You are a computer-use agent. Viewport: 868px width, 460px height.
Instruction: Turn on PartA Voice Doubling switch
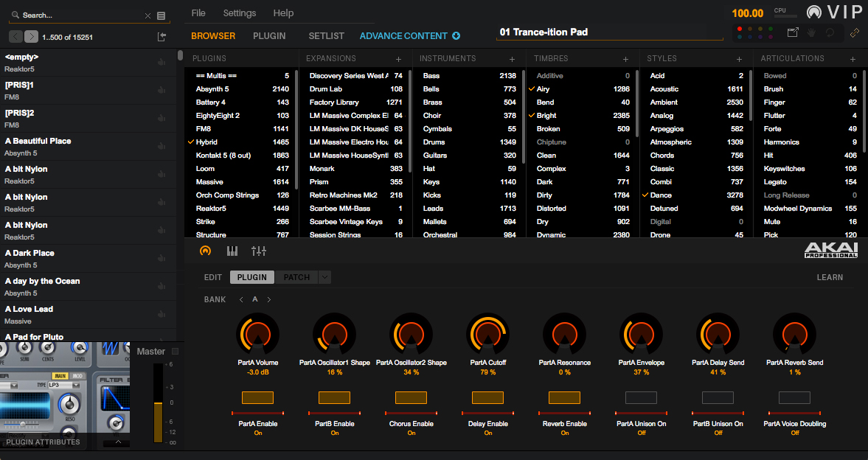click(x=794, y=397)
